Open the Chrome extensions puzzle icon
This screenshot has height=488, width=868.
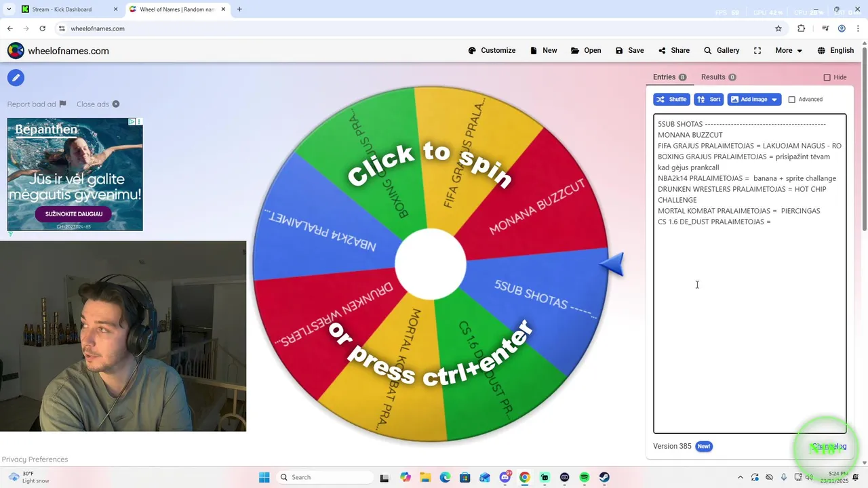click(x=801, y=28)
